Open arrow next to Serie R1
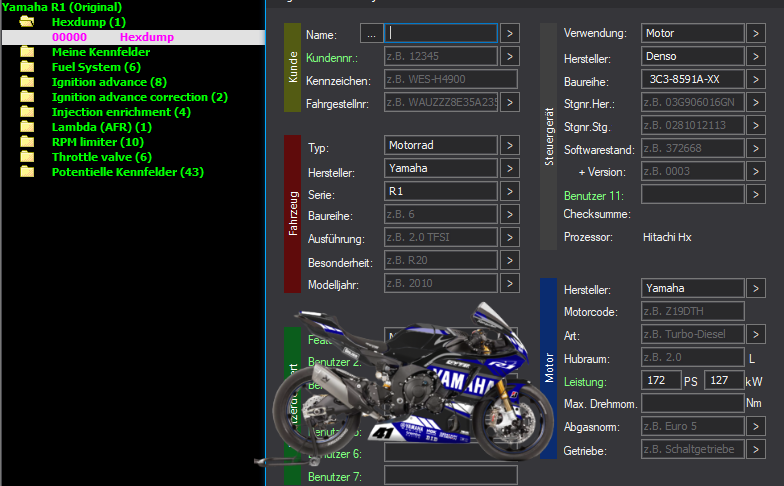This screenshot has width=784, height=486. [x=510, y=192]
